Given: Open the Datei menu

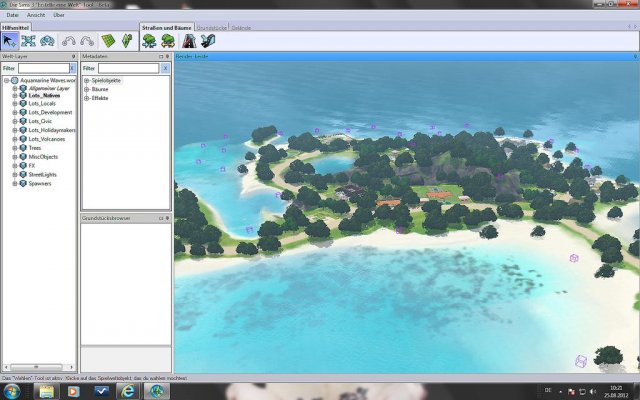Looking at the screenshot, I should click(12, 15).
